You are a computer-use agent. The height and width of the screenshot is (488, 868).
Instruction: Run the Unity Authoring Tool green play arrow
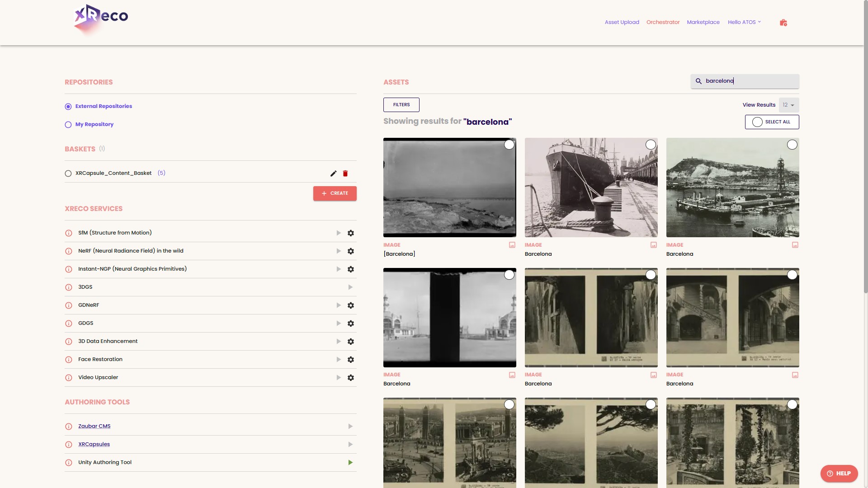pos(350,463)
